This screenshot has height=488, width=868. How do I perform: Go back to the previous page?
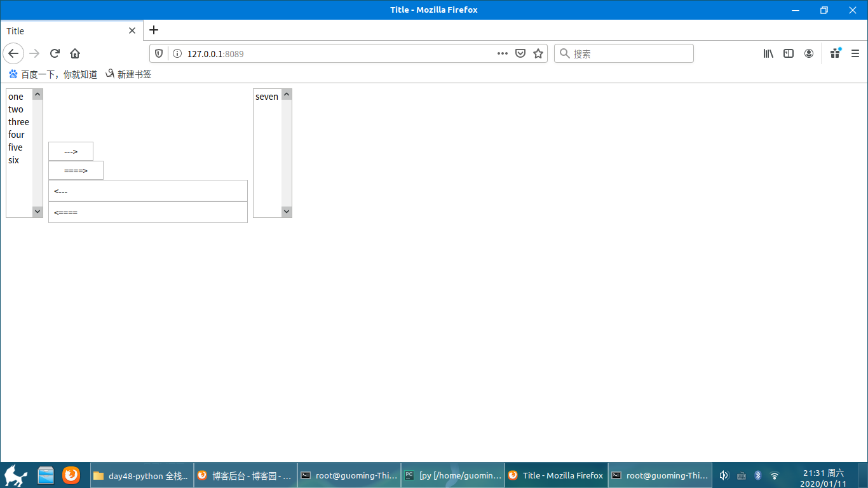pyautogui.click(x=13, y=53)
